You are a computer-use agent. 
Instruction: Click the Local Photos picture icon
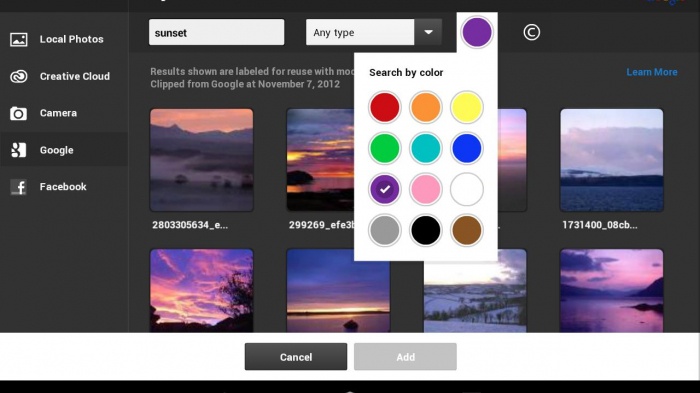[19, 39]
